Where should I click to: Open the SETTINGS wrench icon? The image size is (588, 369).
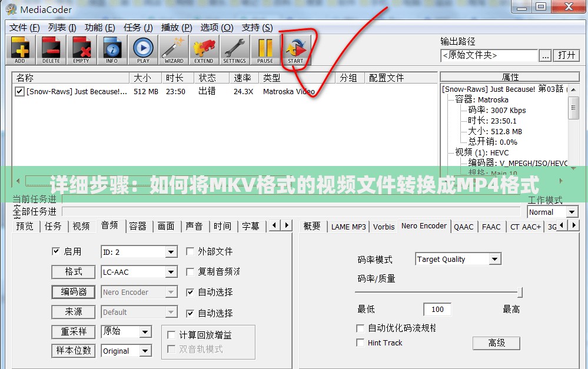coord(234,50)
